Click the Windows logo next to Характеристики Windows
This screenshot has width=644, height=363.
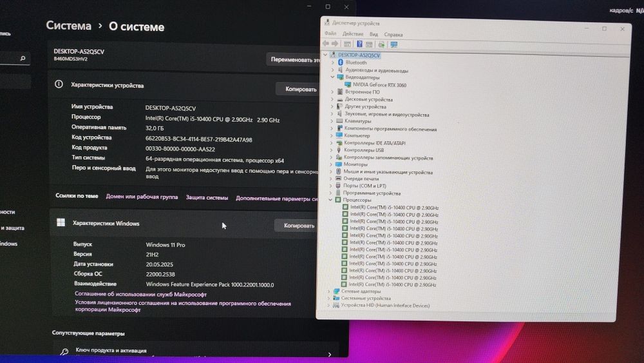point(61,222)
